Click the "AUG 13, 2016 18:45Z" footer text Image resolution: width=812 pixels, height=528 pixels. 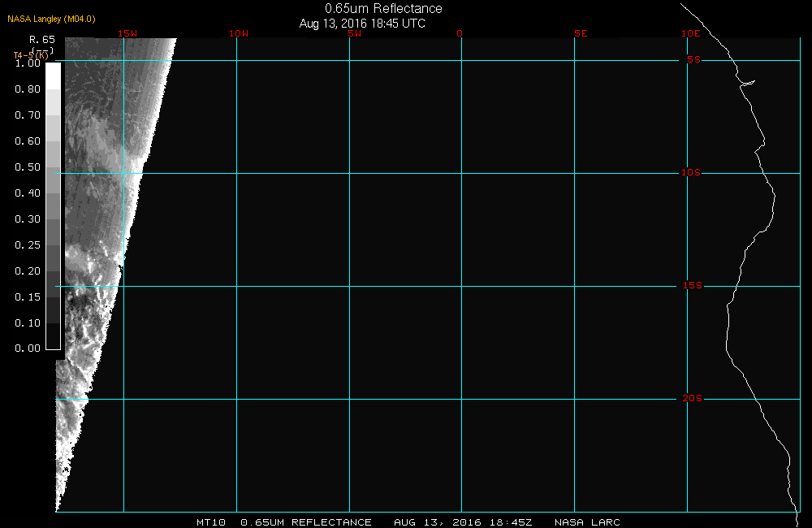(463, 522)
